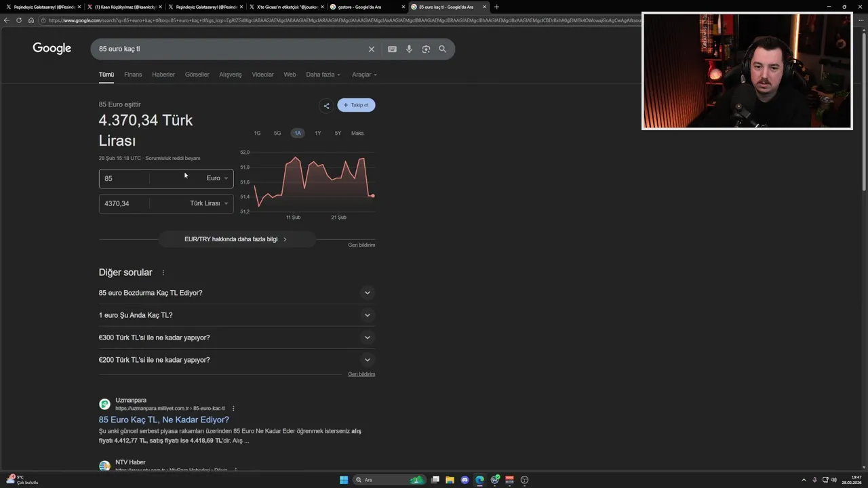The width and height of the screenshot is (868, 488).
Task: Reload the current page
Action: (x=19, y=20)
